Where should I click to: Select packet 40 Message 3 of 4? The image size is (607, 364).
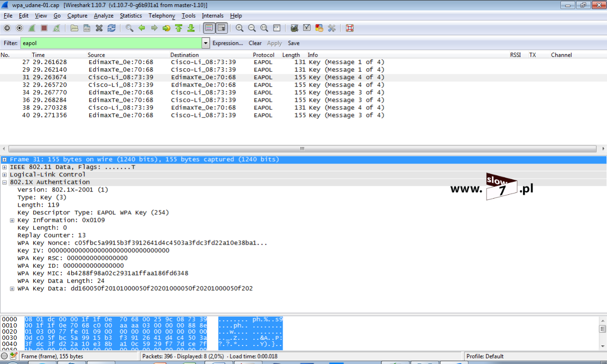tap(303, 115)
